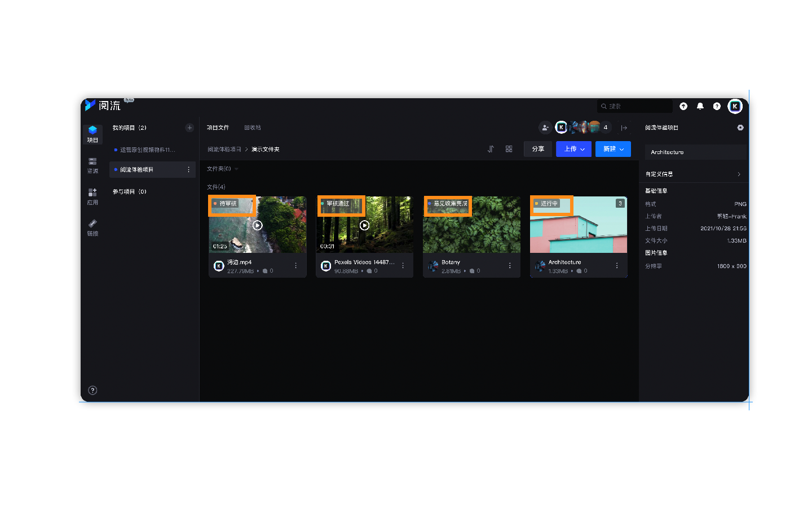Select the 阅流体验项目 project

pos(152,169)
